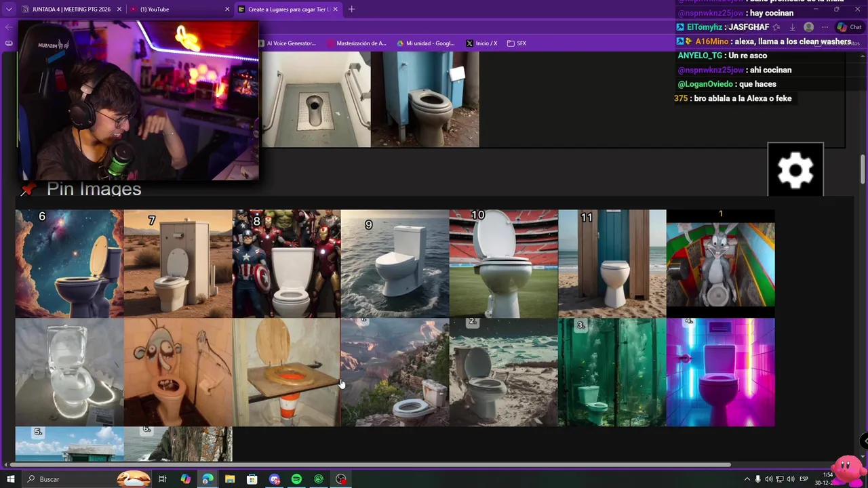
Task: Open browser downloads arrow icon
Action: coord(792,27)
